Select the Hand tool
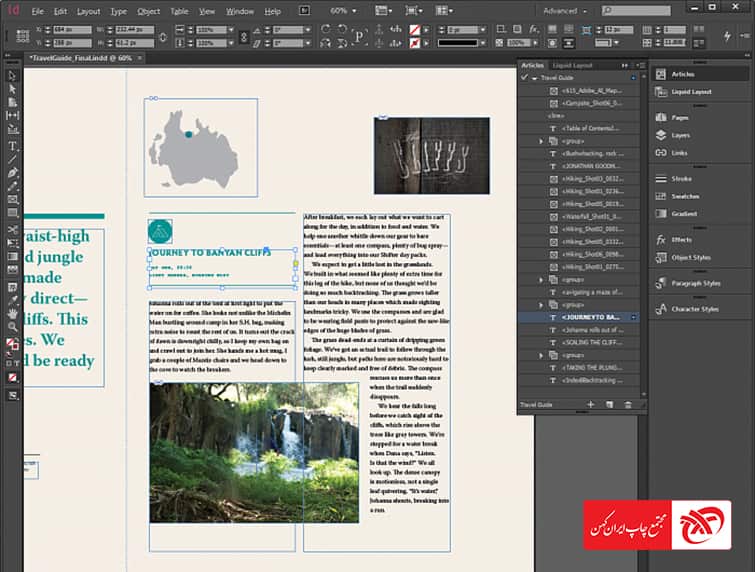The height and width of the screenshot is (572, 755). coord(12,313)
